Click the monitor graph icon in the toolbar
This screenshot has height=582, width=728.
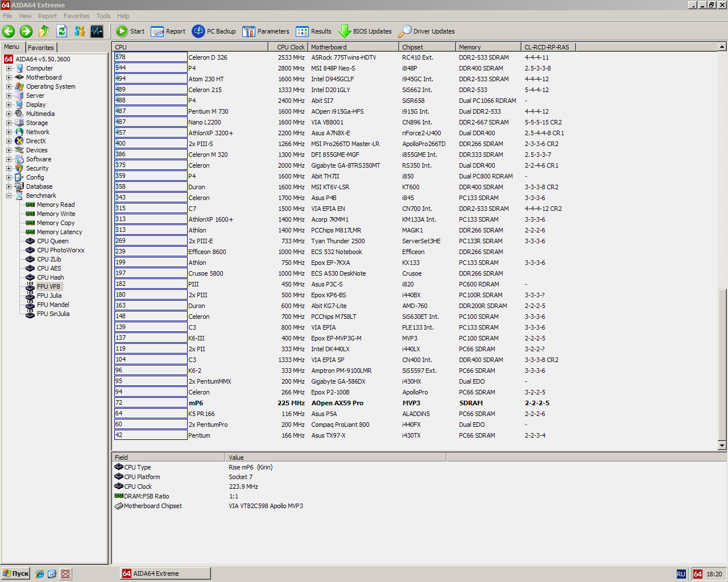97,31
